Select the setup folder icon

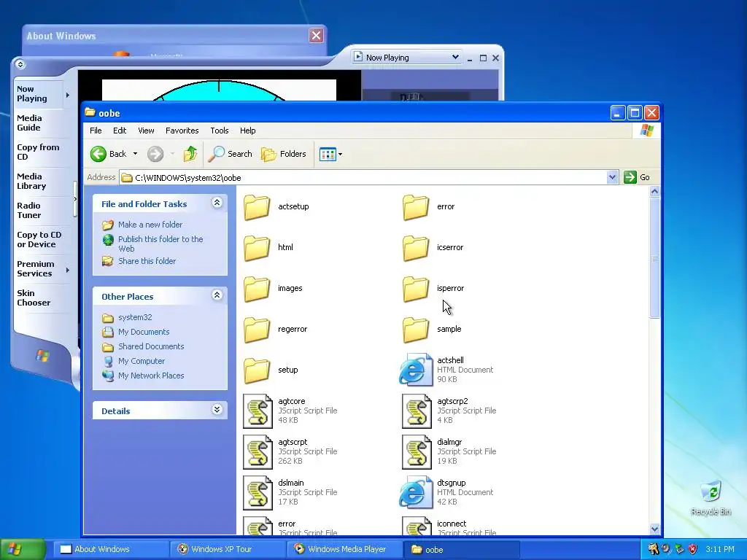tap(257, 371)
